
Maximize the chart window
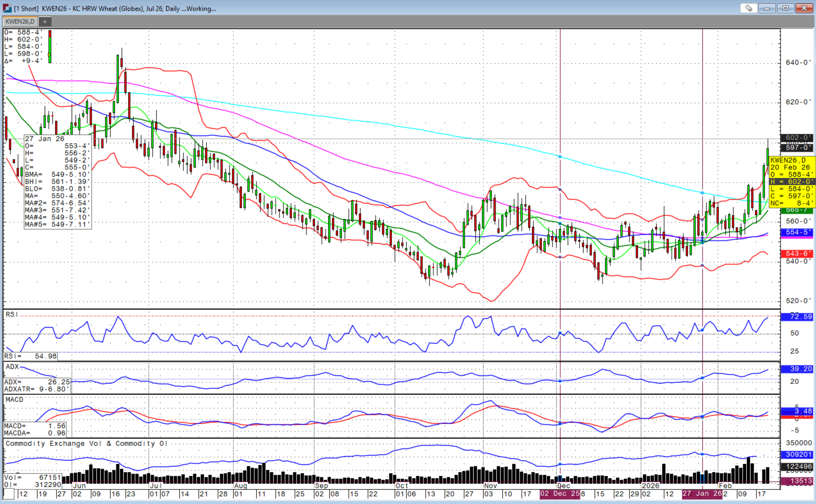[785, 8]
